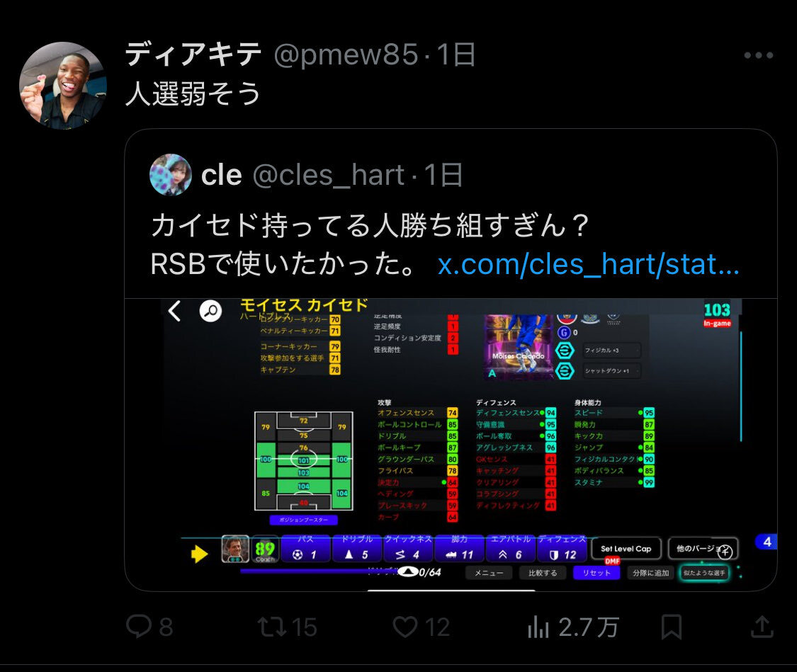
Task: Like the post with heart icon
Action: 405,626
